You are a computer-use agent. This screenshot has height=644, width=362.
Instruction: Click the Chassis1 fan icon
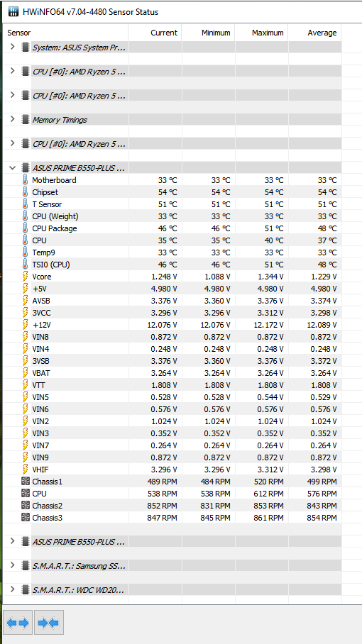[x=26, y=482]
